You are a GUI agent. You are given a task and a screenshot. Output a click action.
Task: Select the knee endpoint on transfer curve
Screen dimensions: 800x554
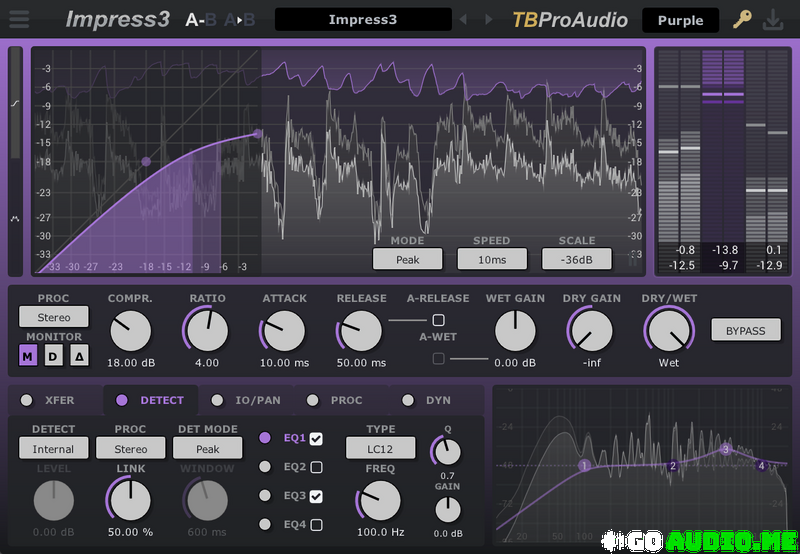pos(258,134)
